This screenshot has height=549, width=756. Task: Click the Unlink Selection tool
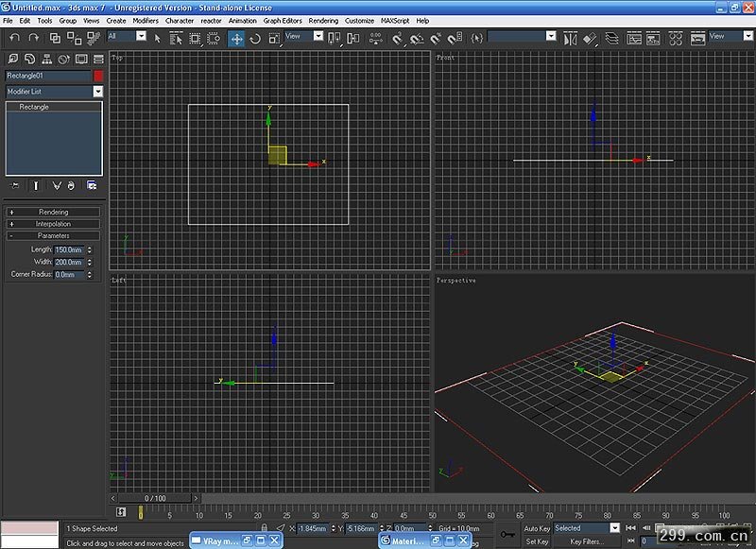(x=75, y=38)
